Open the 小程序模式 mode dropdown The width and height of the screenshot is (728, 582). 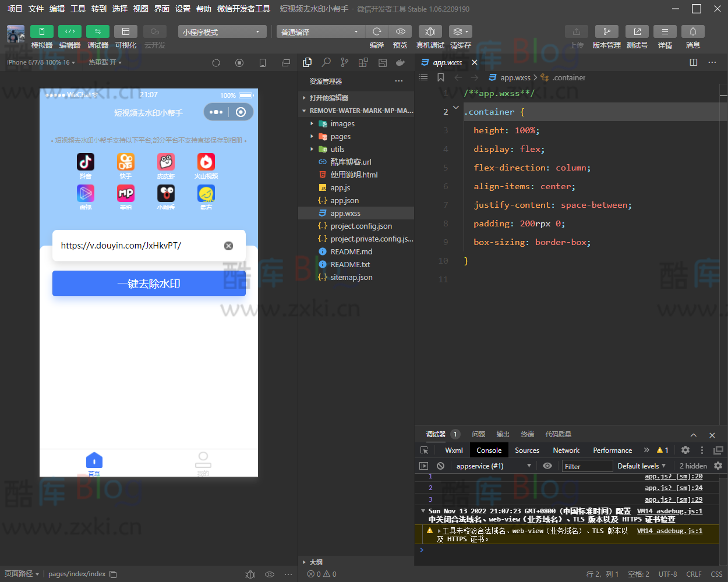[x=222, y=32]
